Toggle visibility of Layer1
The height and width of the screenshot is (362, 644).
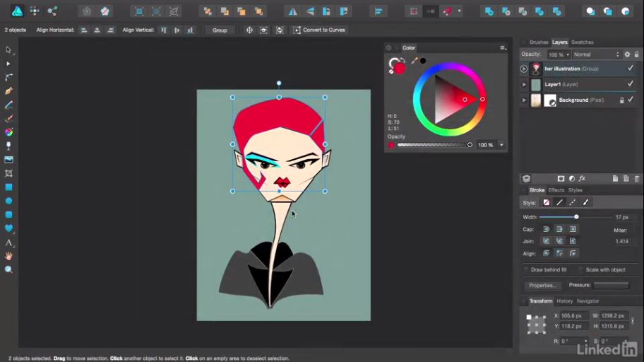(x=631, y=84)
